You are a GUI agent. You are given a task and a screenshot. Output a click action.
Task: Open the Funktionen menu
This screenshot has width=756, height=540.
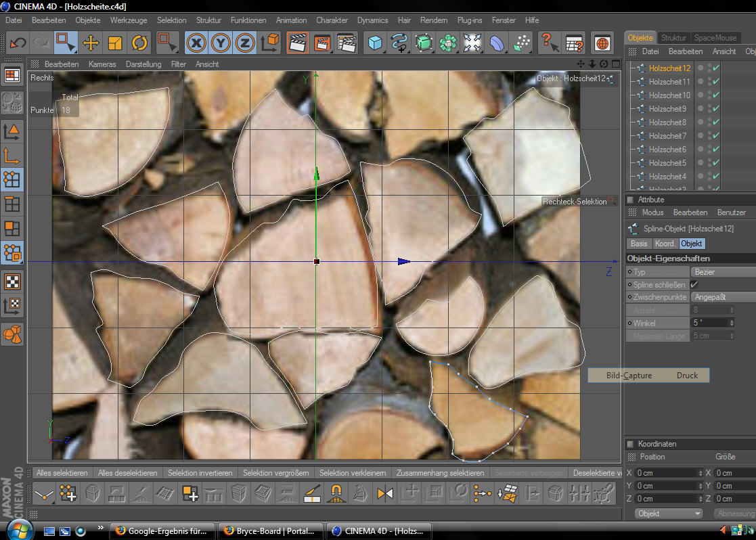pos(248,20)
